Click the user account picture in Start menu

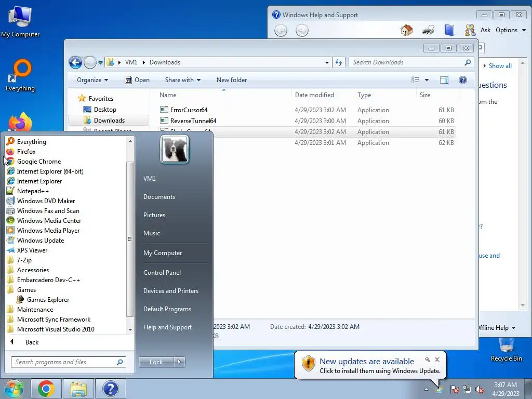pyautogui.click(x=175, y=149)
